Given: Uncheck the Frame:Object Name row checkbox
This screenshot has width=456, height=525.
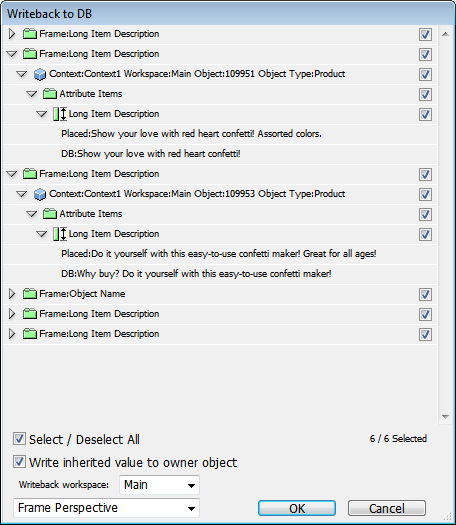Looking at the screenshot, I should [x=425, y=294].
